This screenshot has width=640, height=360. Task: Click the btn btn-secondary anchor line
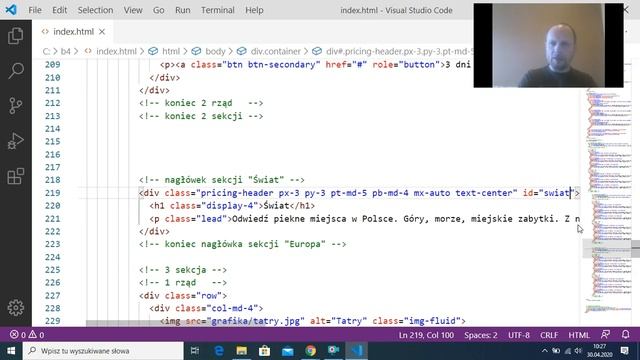point(315,64)
